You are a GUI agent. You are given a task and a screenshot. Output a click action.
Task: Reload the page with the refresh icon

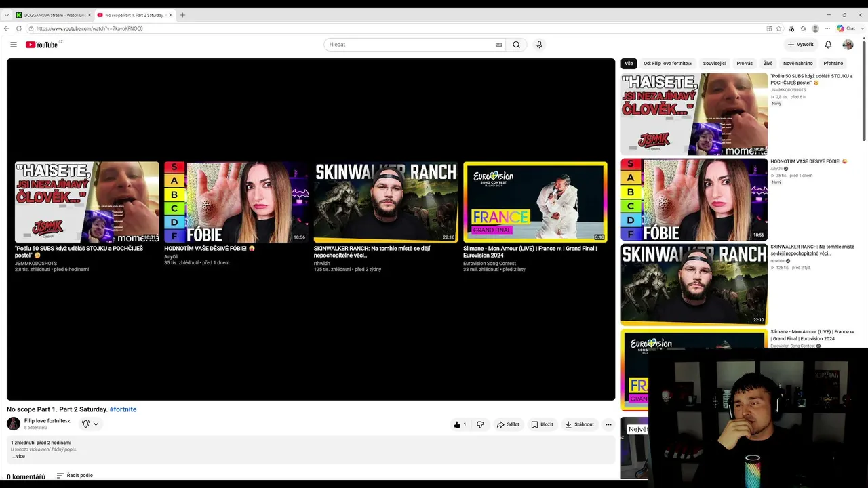pos(19,28)
